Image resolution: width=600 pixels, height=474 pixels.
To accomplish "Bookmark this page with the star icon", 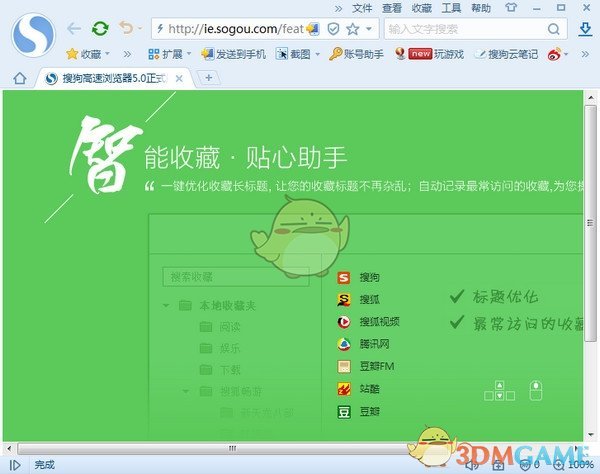I will (x=352, y=29).
